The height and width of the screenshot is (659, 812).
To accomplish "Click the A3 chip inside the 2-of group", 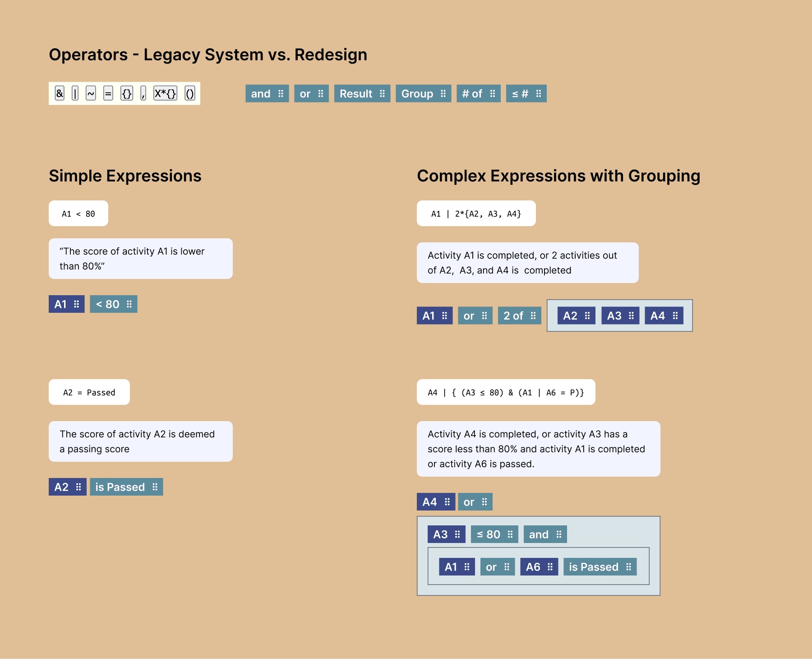I will point(620,316).
